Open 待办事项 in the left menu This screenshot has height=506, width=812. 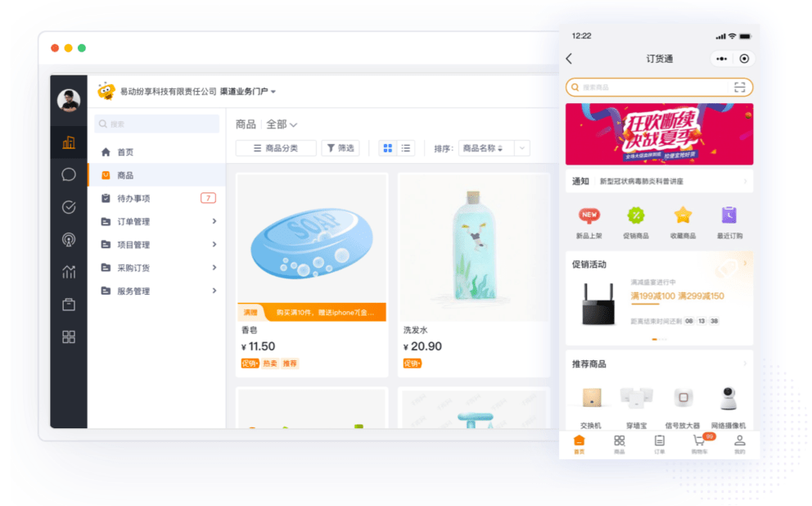pos(157,198)
